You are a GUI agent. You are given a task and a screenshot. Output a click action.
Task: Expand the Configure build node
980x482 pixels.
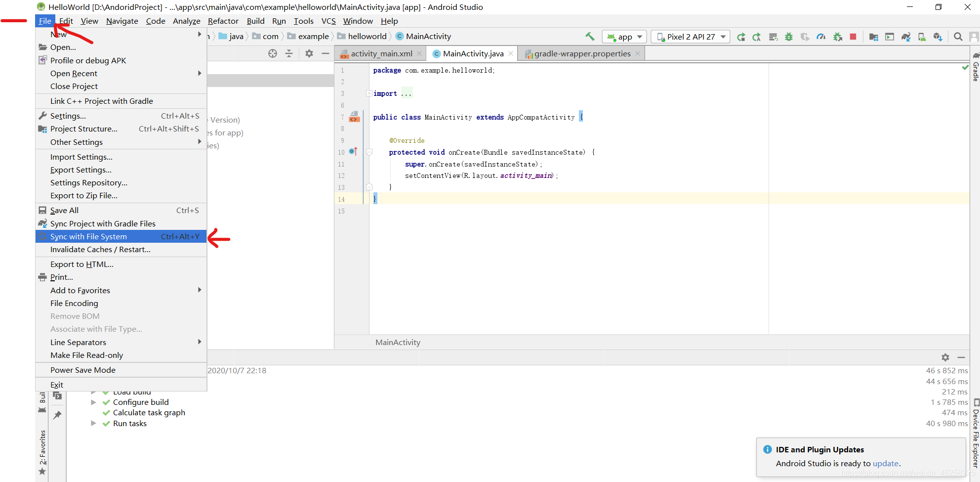pos(93,402)
